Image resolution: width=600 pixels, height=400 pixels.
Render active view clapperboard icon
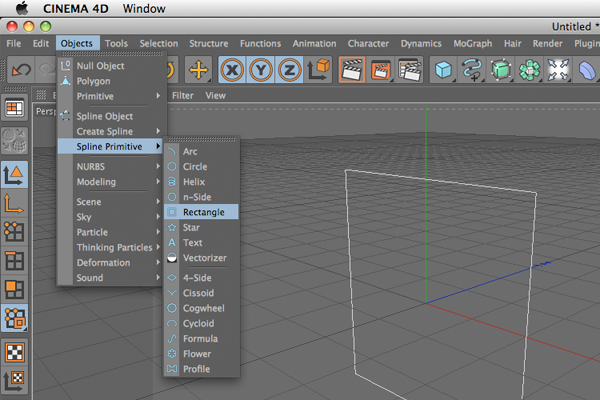[352, 70]
